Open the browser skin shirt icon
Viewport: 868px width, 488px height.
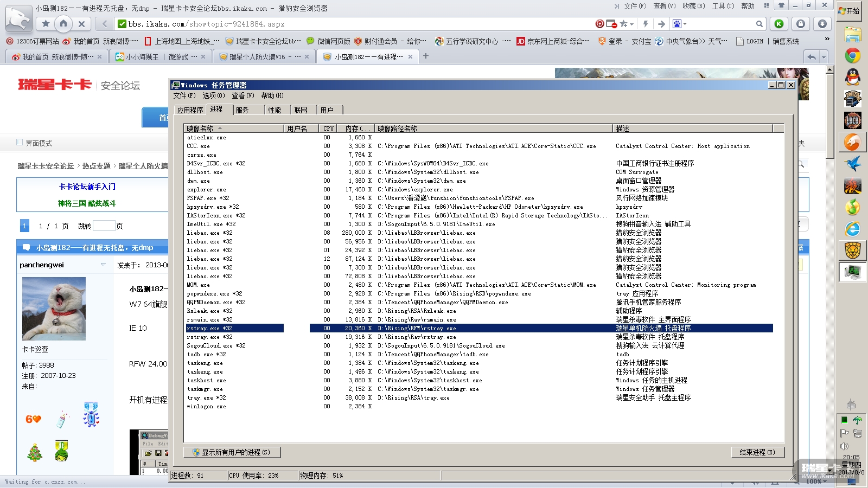(x=781, y=5)
